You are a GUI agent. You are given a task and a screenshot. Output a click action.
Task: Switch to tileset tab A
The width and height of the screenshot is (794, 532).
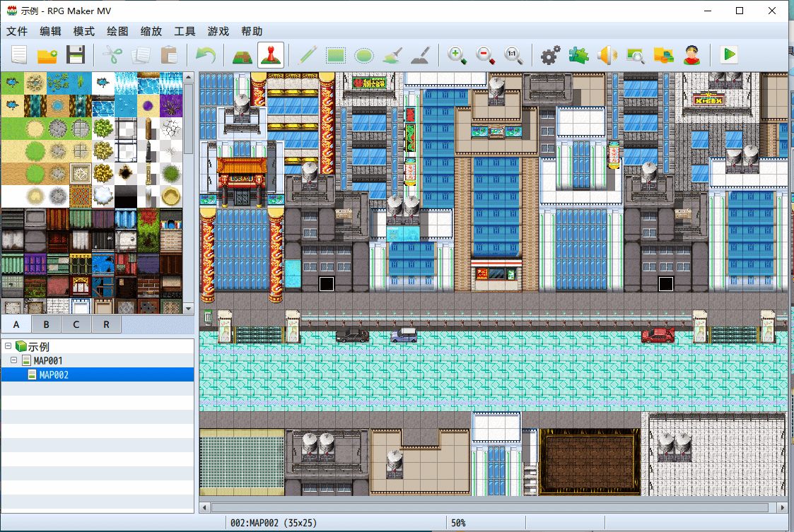[x=16, y=324]
